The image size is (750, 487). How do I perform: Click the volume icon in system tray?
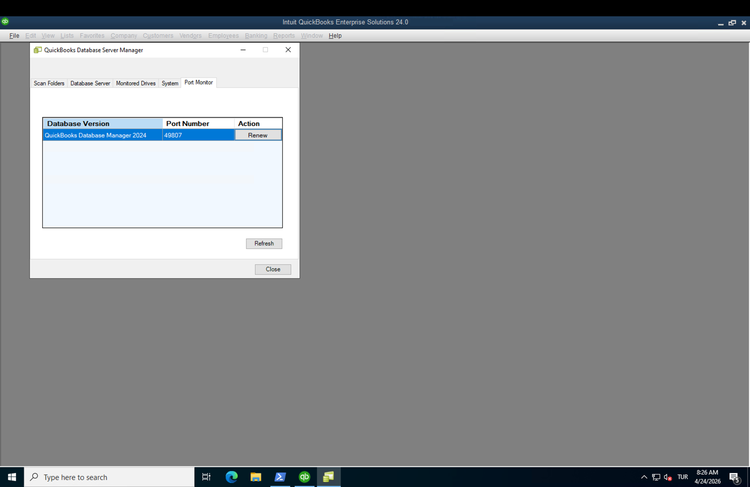click(667, 477)
